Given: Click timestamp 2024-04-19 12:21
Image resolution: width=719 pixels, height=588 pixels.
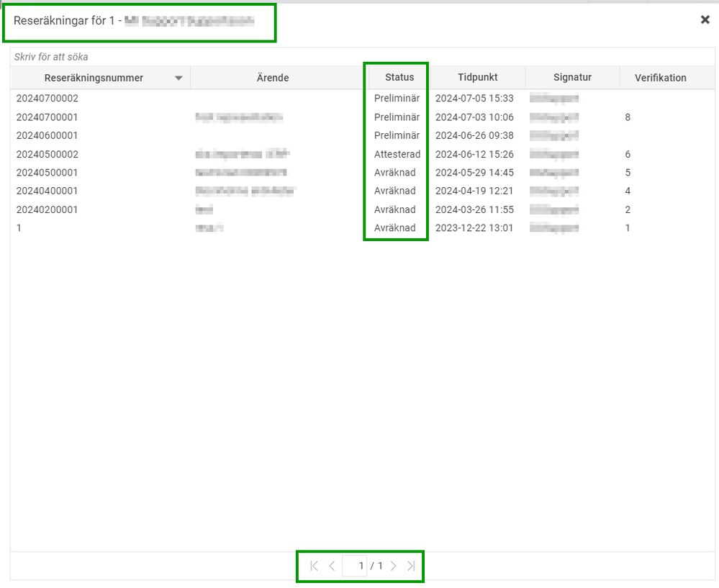Looking at the screenshot, I should 474,191.
